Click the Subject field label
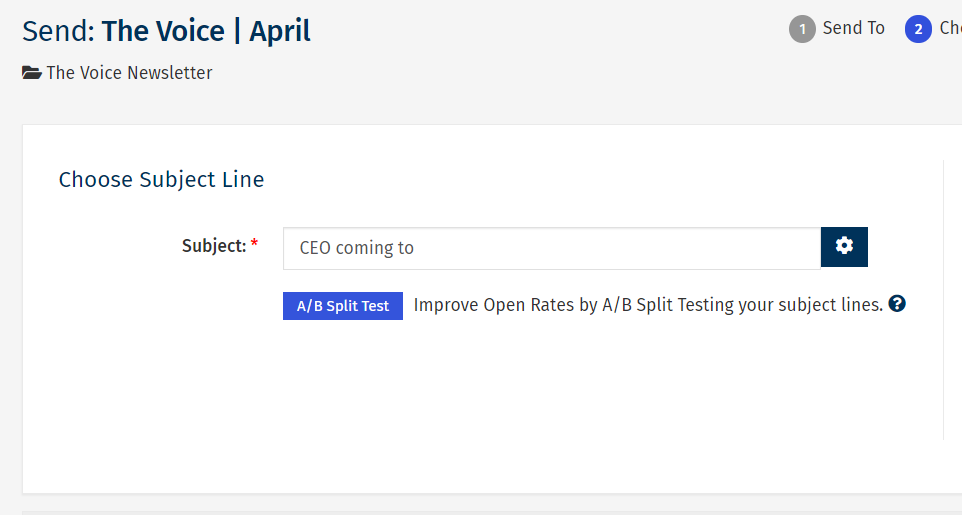Viewport: 962px width, 515px height. (213, 246)
